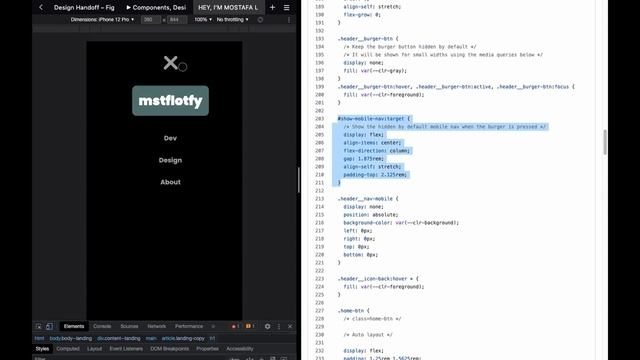Open DevTools settings gear
The height and width of the screenshot is (360, 640).
tap(267, 327)
